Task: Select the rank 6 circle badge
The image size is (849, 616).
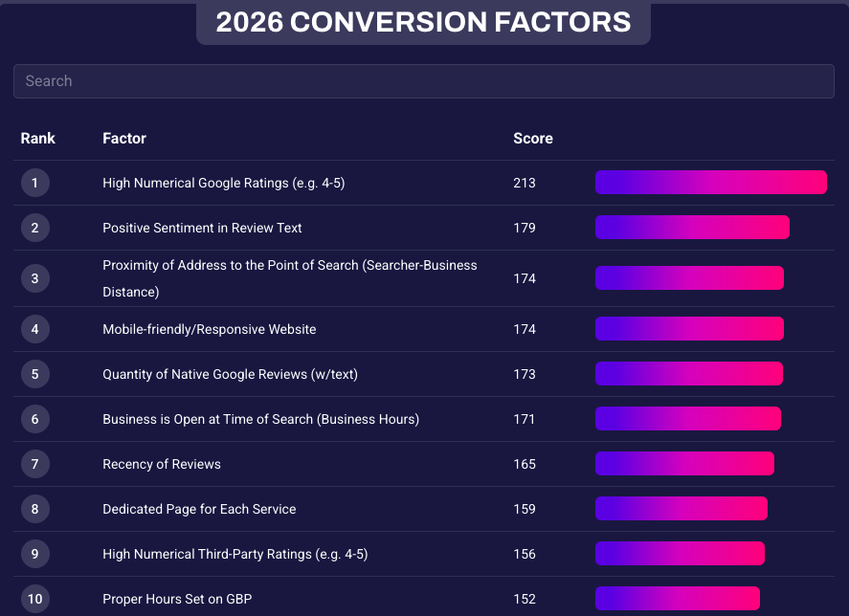Action: (x=35, y=419)
